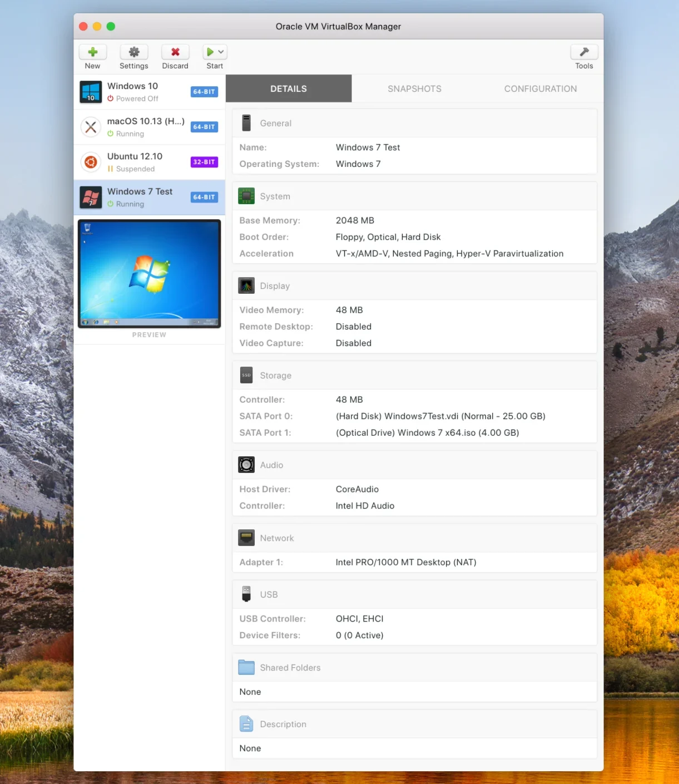The width and height of the screenshot is (679, 784).
Task: Click the Video Capture Disabled value
Action: coord(354,343)
